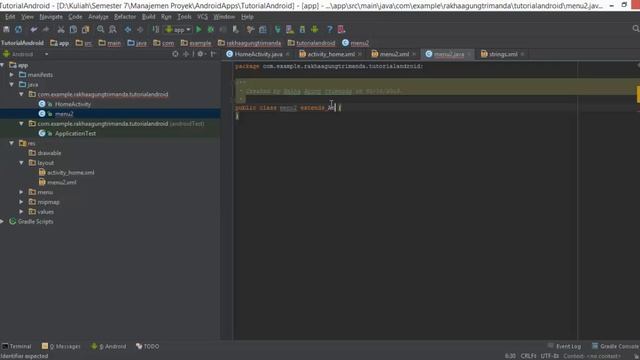Open the Build menu
Screen dimensions: 640x360
(x=149, y=17)
